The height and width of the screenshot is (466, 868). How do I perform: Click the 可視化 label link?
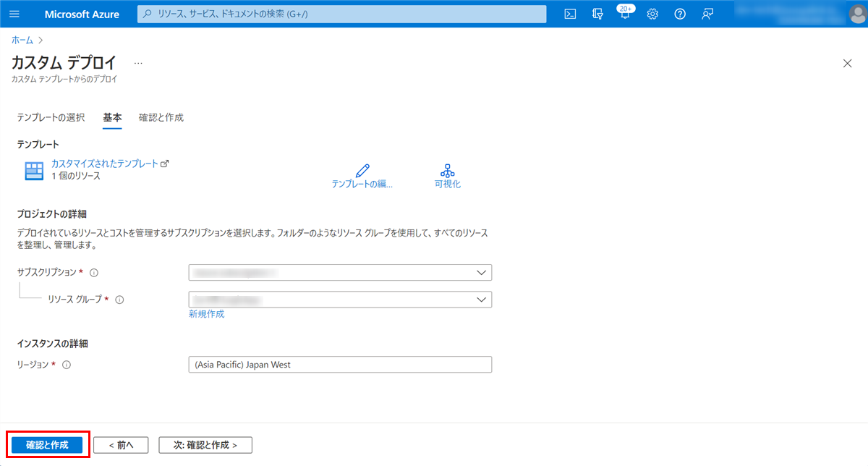[448, 184]
